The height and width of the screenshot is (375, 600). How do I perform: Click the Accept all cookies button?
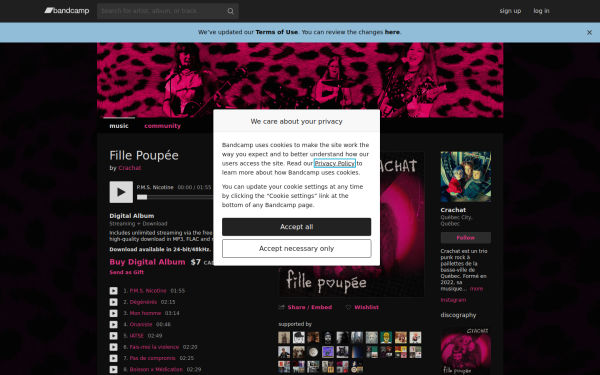coord(297,227)
